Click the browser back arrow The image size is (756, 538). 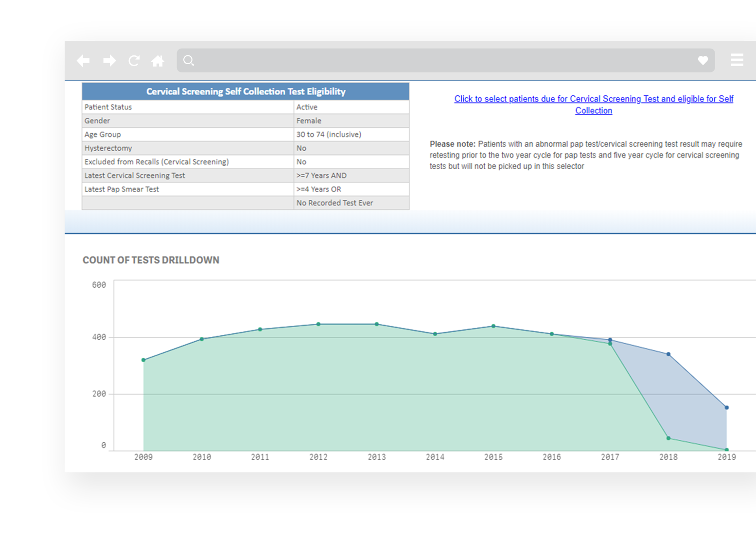[x=83, y=61]
